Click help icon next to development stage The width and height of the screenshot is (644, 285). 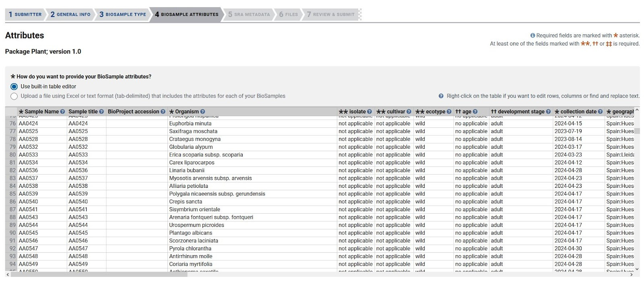548,112
